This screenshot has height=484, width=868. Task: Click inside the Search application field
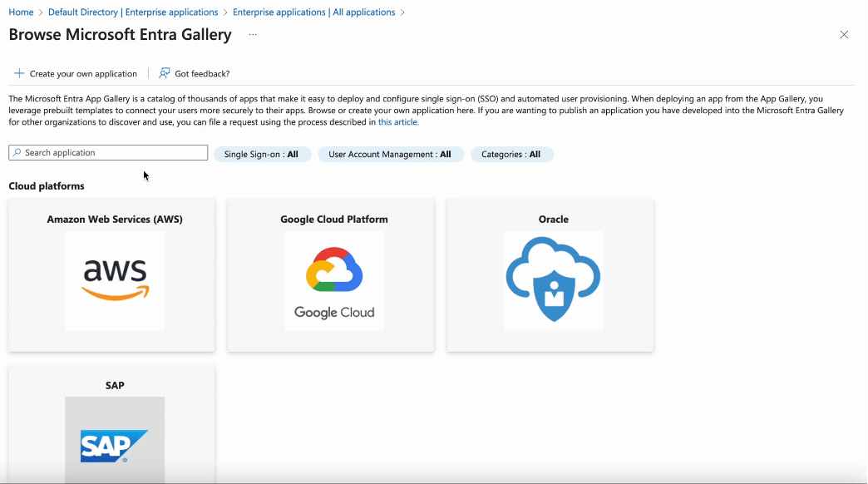pos(108,152)
